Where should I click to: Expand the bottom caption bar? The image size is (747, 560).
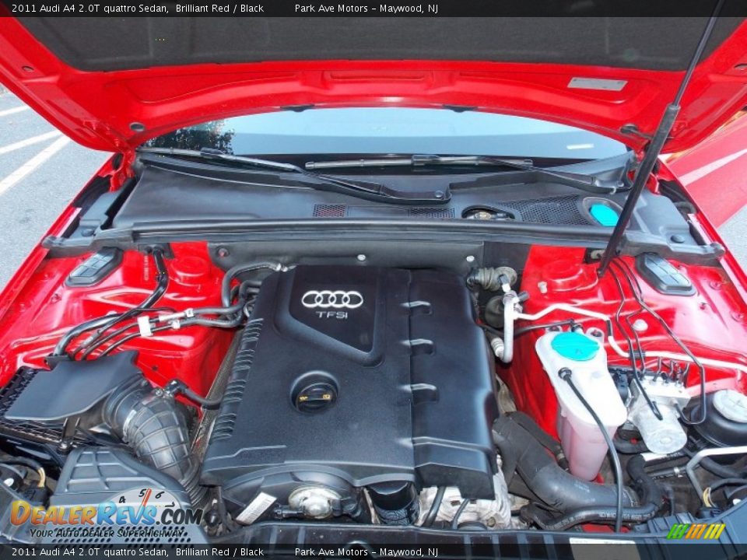(x=373, y=554)
